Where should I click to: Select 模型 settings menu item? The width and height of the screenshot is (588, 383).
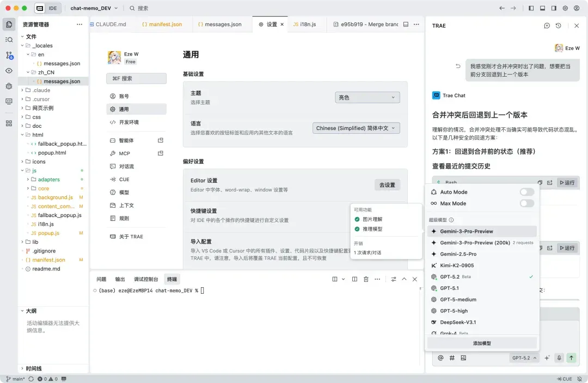[137, 192]
